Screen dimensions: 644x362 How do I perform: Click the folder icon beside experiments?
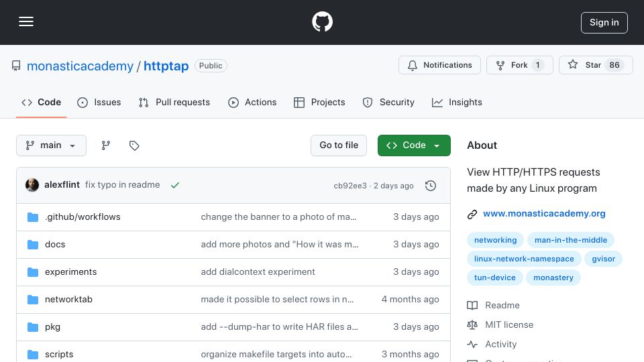pos(33,272)
